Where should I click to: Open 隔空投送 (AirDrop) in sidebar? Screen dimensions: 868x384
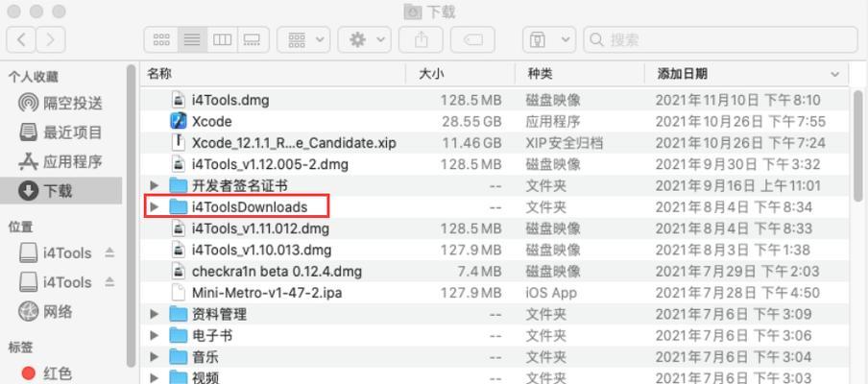click(x=60, y=103)
